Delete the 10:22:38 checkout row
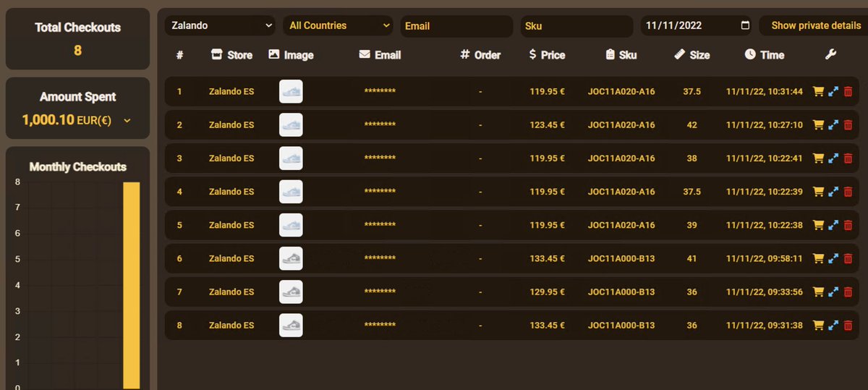868x390 pixels. (x=848, y=225)
